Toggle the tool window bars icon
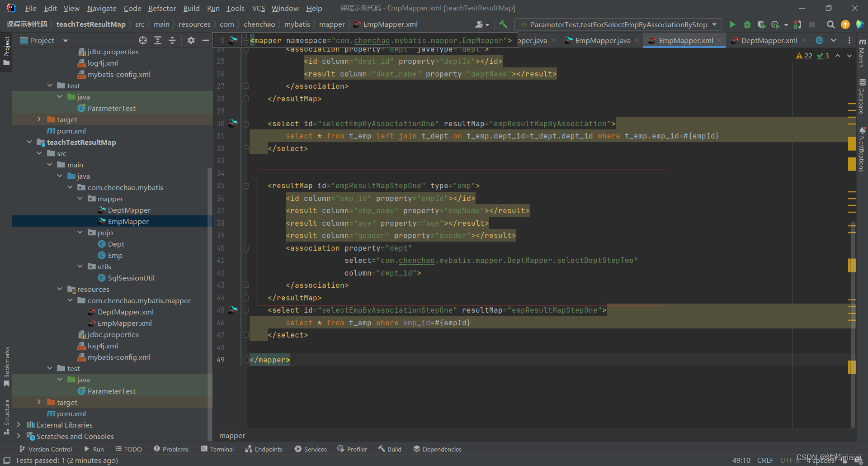Screen dimensions: 868x466 (7, 460)
